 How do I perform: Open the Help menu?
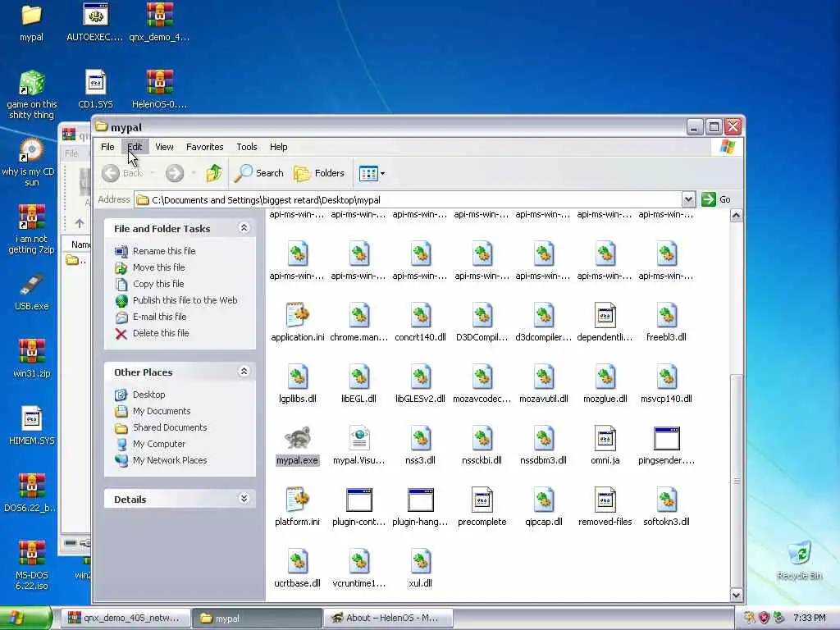278,147
